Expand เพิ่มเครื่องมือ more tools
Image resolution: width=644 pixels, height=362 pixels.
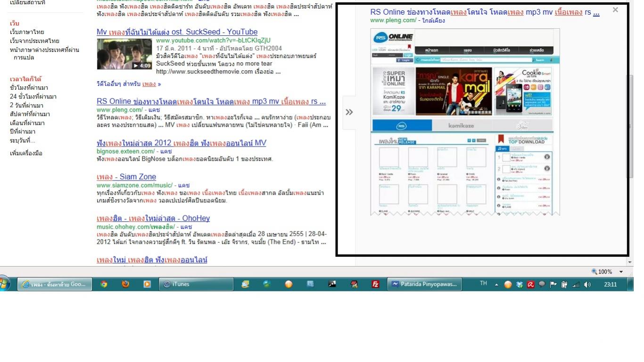tap(26, 153)
